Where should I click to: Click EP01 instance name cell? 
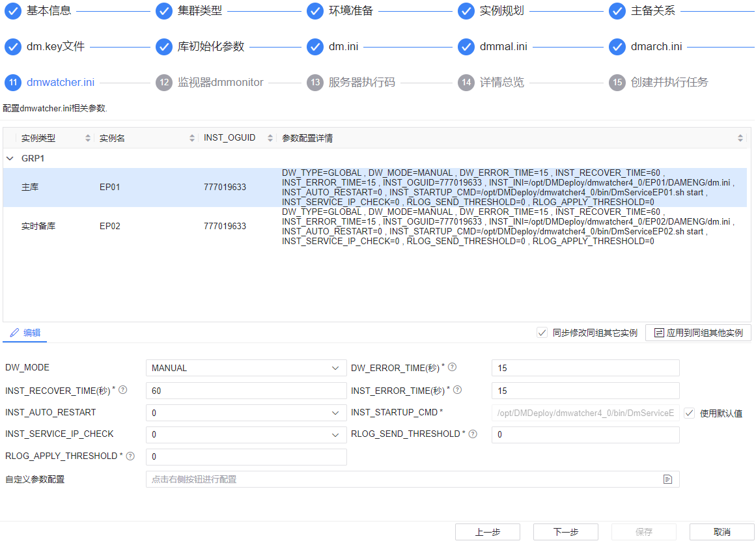pyautogui.click(x=109, y=187)
